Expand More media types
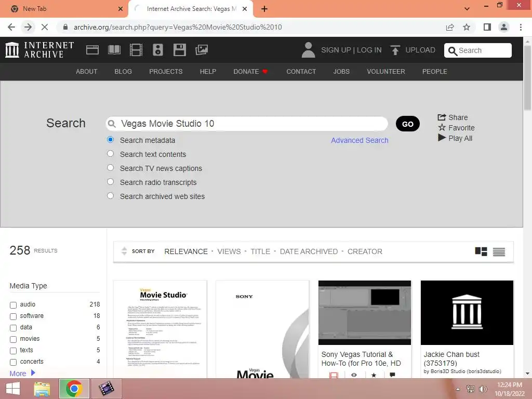Image resolution: width=532 pixels, height=399 pixels. tap(22, 373)
